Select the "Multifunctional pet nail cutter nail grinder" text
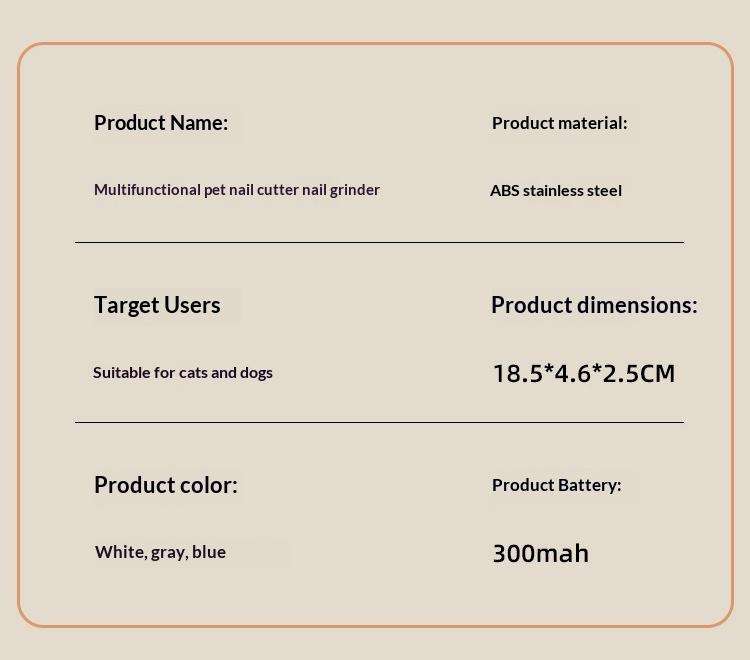The height and width of the screenshot is (660, 750). [237, 190]
